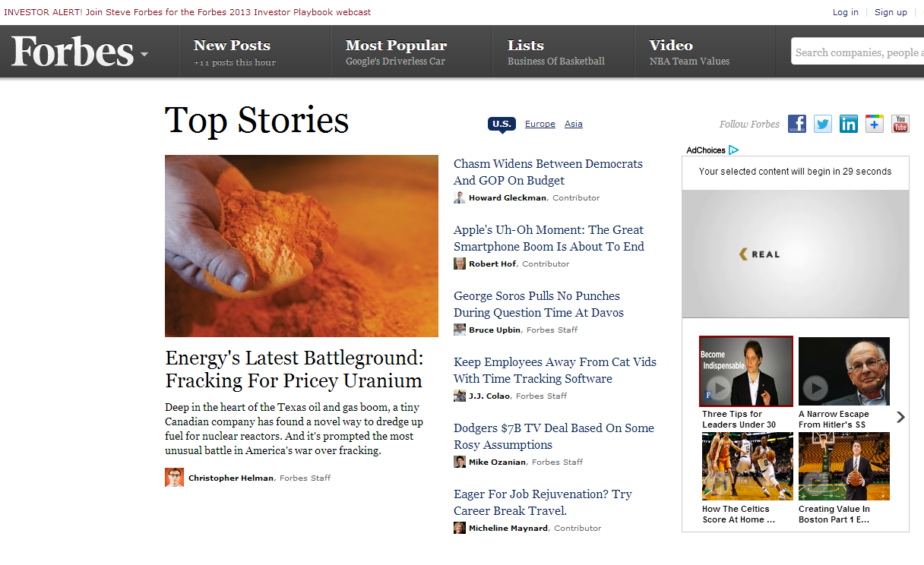This screenshot has height=565, width=924.
Task: Click Mike Ozanian's author avatar
Action: (x=460, y=462)
